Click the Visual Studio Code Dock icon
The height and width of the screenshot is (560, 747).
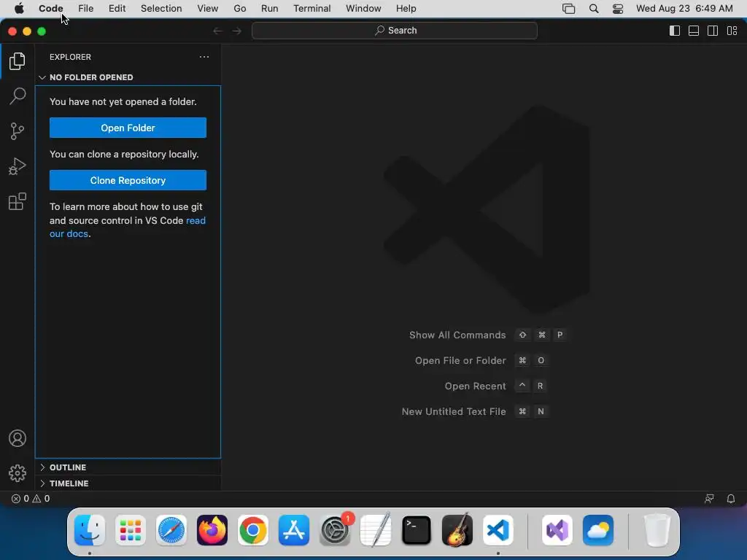(498, 530)
